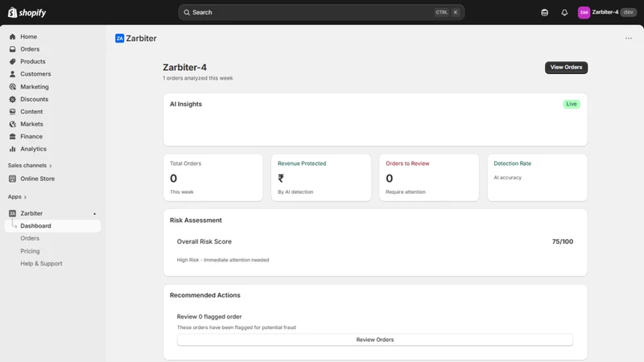
Task: Click the Orders inbox icon in the main sidebar
Action: click(x=12, y=49)
